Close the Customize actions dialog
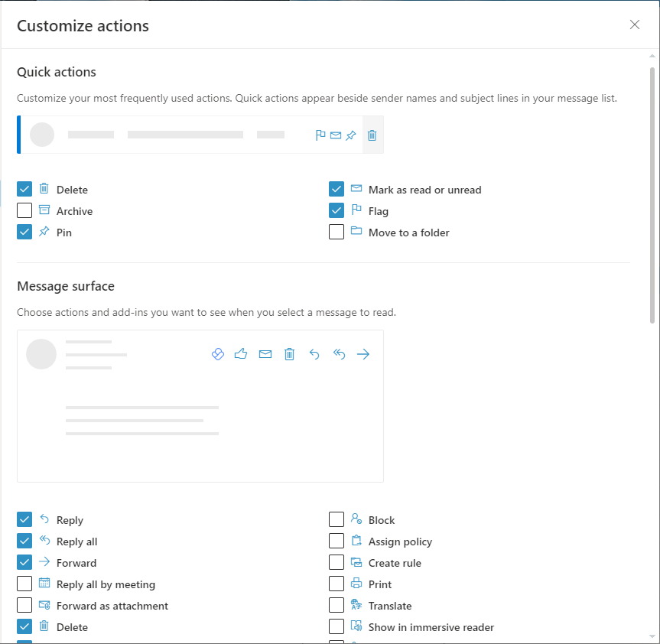This screenshot has height=644, width=660. pyautogui.click(x=635, y=24)
